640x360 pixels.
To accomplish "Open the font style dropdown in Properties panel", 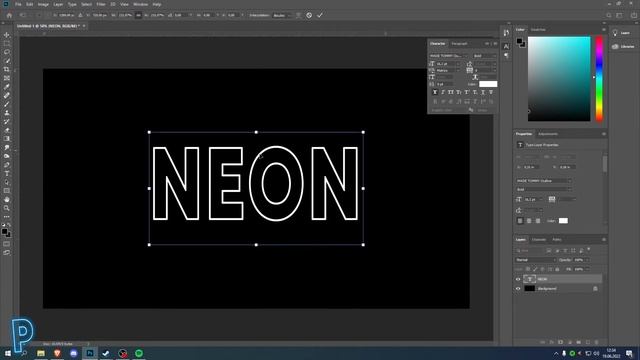I will pyautogui.click(x=543, y=189).
